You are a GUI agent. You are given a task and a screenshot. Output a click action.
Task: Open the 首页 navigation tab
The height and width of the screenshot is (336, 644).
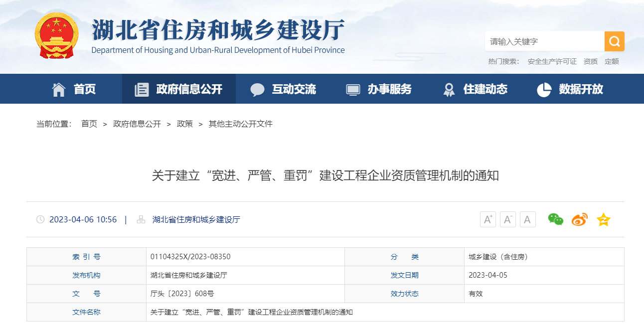(x=74, y=89)
